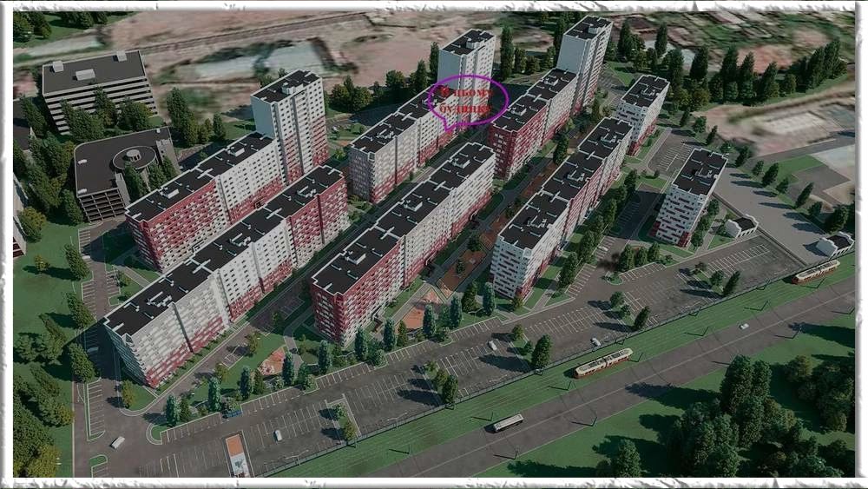Viewport: 868px width, 489px height.
Task: Select the white bus on the road
Action: click(x=508, y=422)
